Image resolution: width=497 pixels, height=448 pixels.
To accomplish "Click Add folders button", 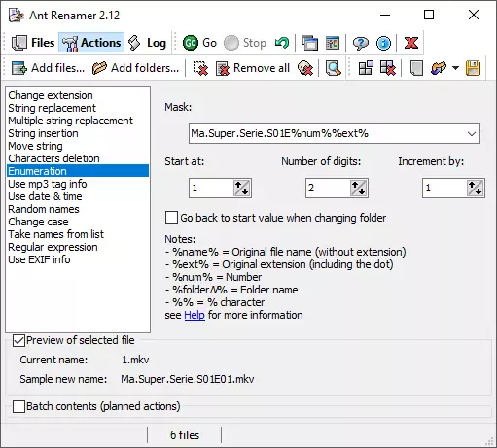I will [x=135, y=68].
